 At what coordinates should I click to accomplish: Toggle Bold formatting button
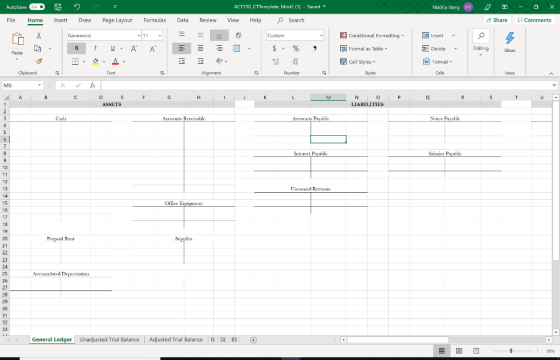76,48
